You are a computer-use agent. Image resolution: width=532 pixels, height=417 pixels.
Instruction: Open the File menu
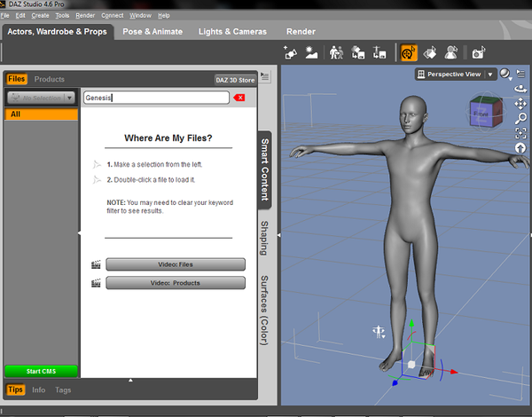click(x=4, y=16)
